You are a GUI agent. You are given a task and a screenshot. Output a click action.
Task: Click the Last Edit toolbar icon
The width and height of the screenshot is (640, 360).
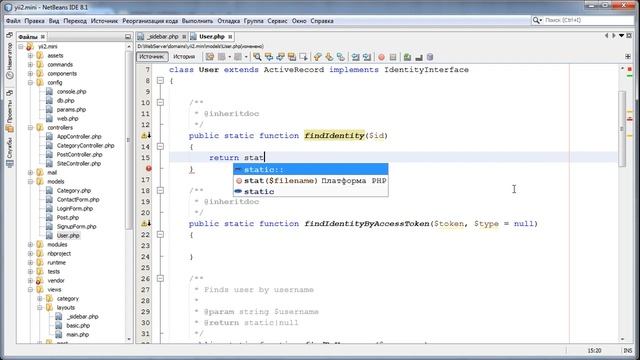point(209,57)
